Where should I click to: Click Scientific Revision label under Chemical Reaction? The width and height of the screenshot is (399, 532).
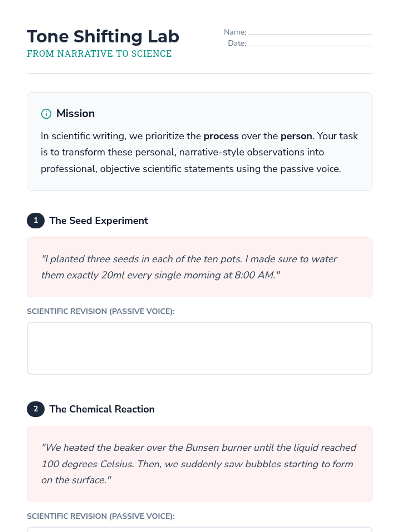101,516
